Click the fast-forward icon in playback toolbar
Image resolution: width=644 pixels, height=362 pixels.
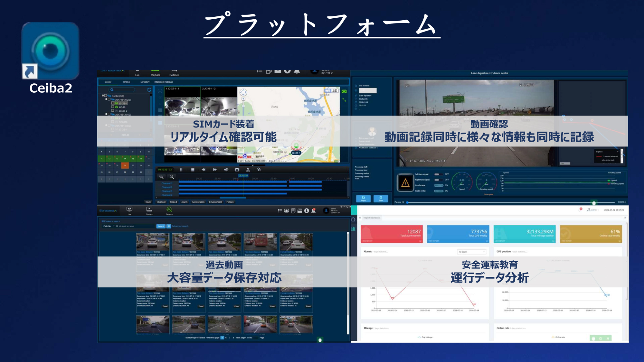click(215, 170)
